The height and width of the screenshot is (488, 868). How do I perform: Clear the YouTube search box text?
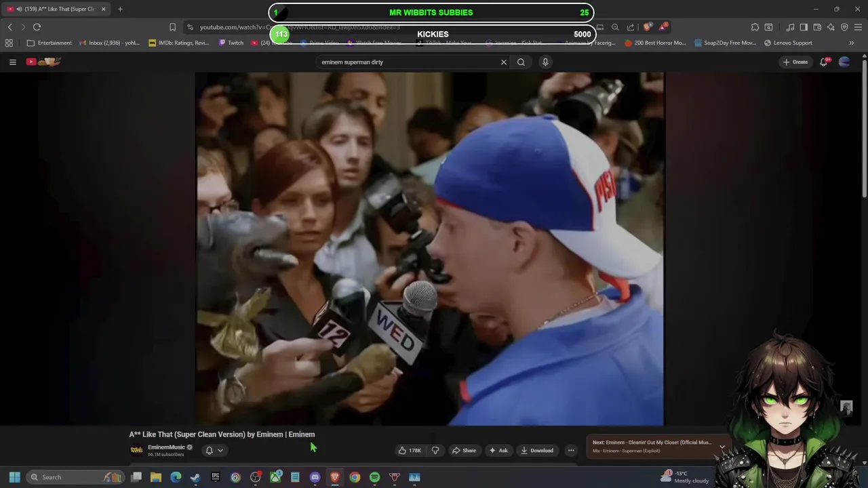[x=503, y=62]
